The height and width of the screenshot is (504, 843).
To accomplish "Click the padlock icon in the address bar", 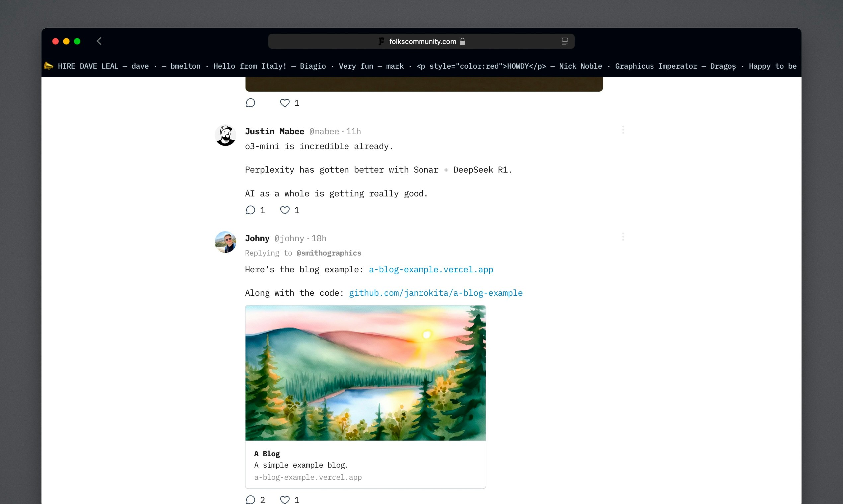I will (462, 41).
